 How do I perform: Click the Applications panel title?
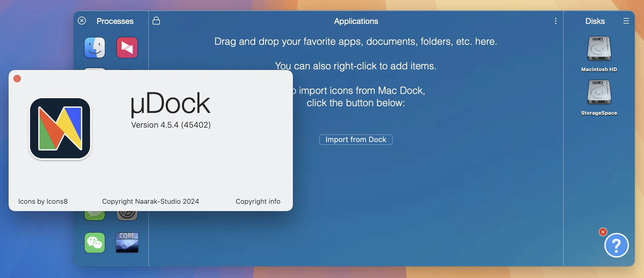coord(356,21)
